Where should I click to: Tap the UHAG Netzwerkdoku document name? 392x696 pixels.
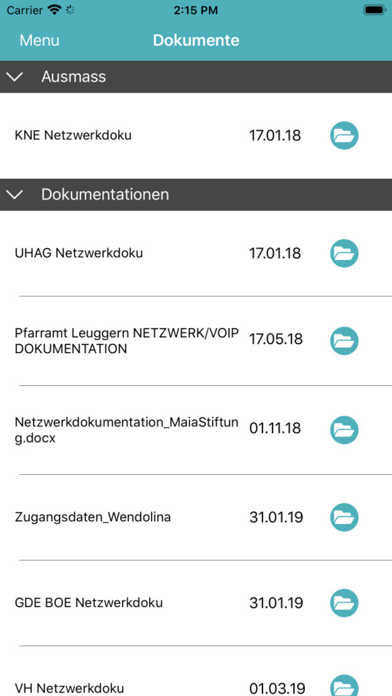pos(79,253)
